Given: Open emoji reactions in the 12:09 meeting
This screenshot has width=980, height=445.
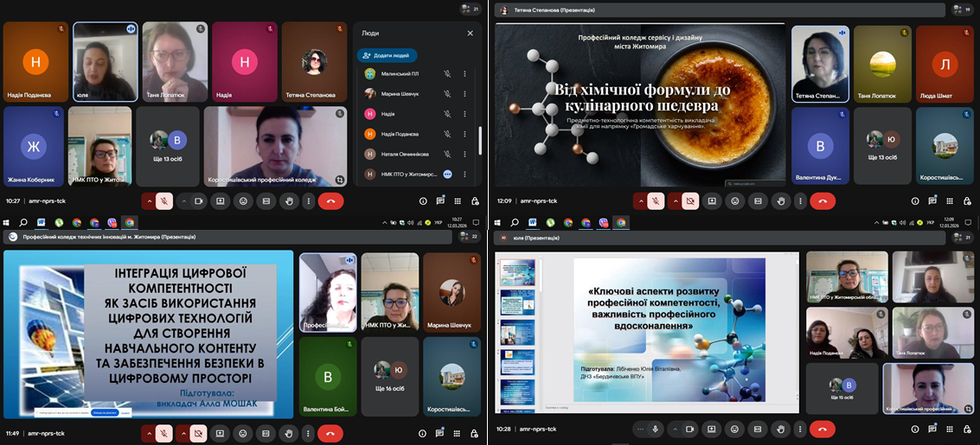Looking at the screenshot, I should pos(734,201).
